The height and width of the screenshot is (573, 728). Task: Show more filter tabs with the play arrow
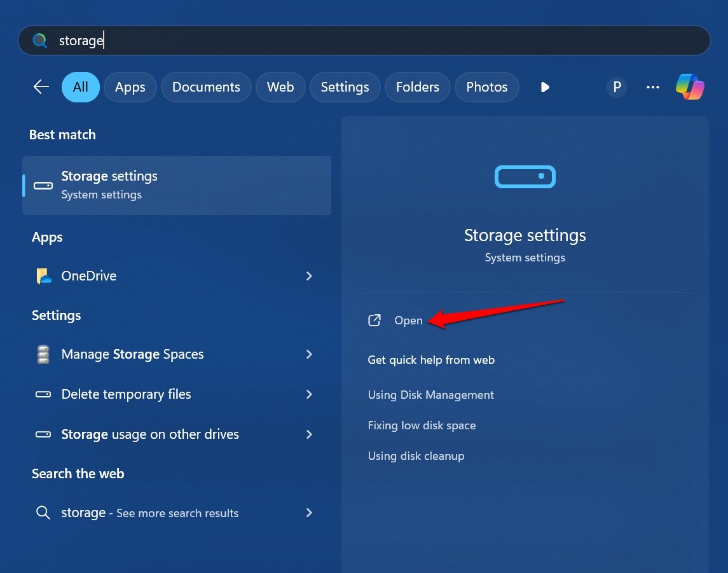(x=545, y=87)
